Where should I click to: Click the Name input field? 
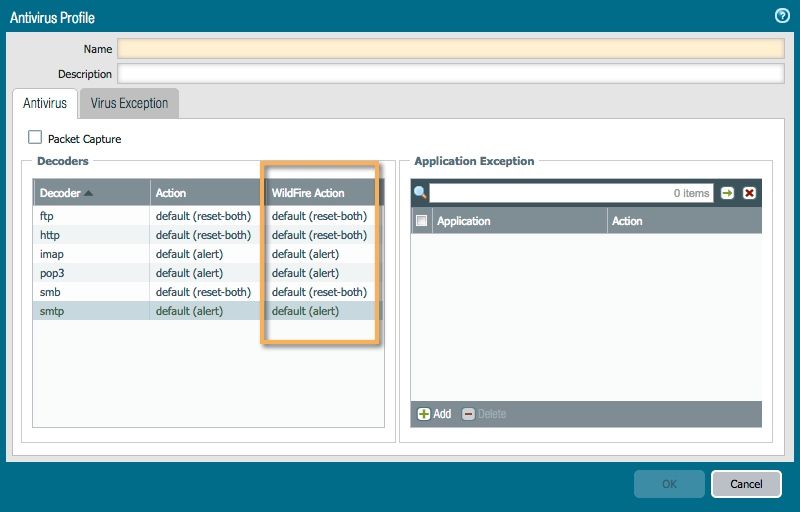coord(450,48)
